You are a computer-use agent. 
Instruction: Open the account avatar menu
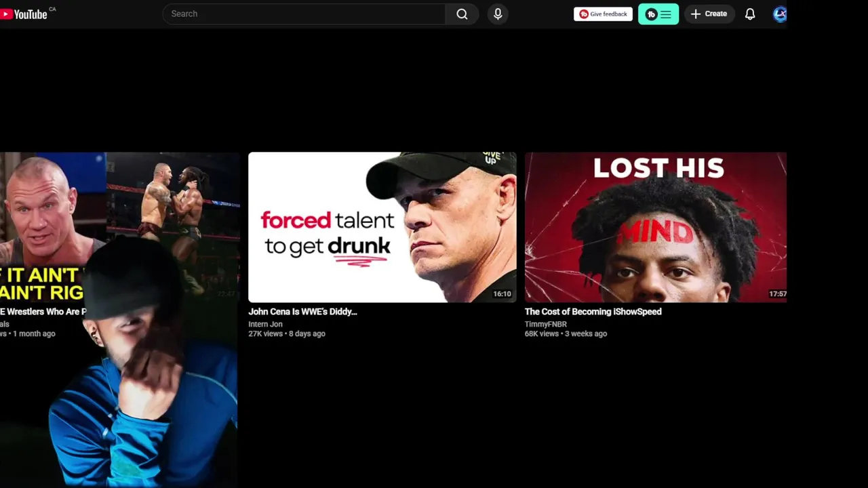[780, 14]
